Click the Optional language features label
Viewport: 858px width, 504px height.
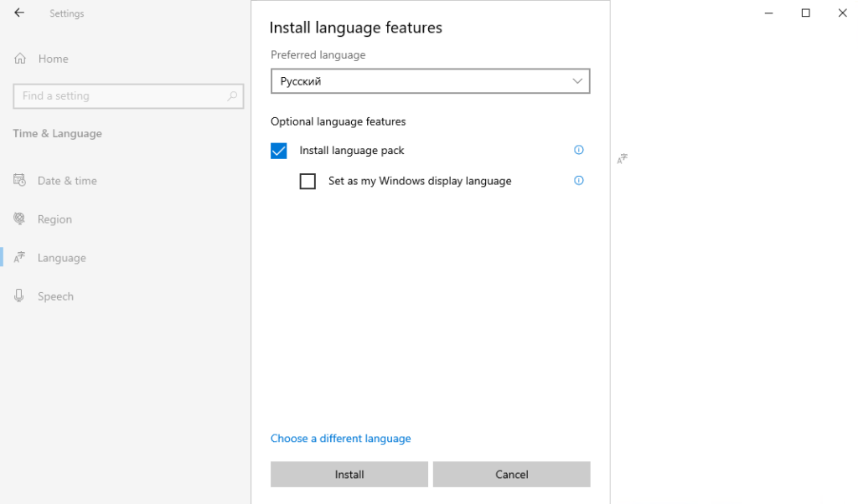pyautogui.click(x=339, y=121)
